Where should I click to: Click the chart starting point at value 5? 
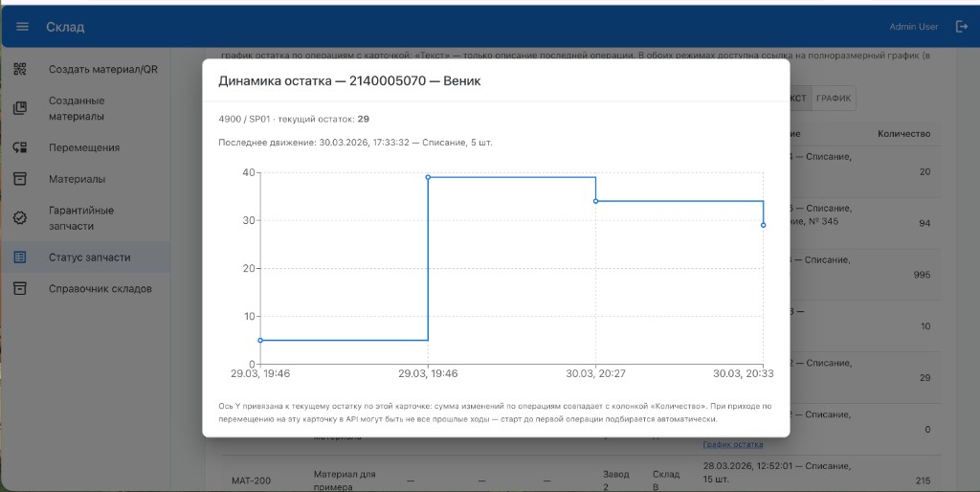(x=260, y=340)
